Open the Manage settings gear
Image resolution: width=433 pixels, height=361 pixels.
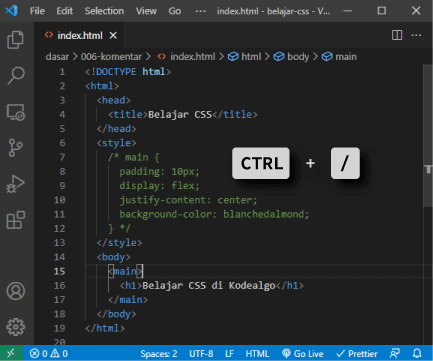pyautogui.click(x=16, y=327)
